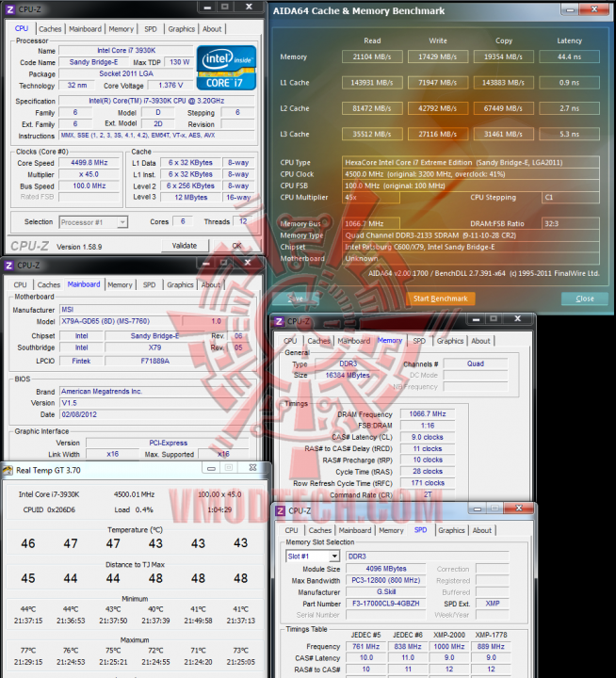616x678 pixels.
Task: Switch to Caches tab in CPU-Z motherboard BIOS window
Action: point(49,285)
